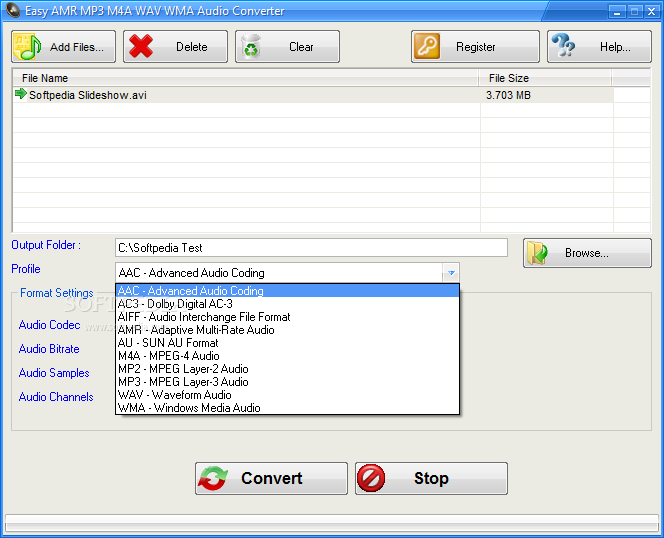
Task: Close the converter window
Action: 651,11
